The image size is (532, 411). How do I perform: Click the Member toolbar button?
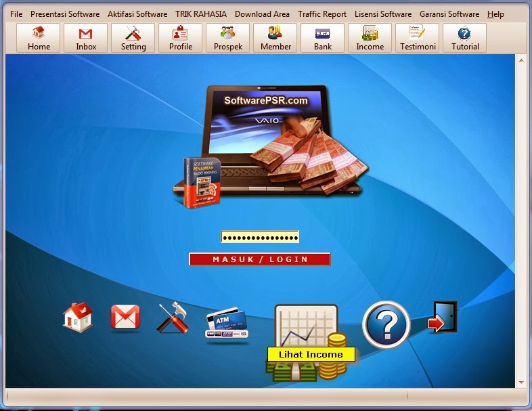(275, 38)
